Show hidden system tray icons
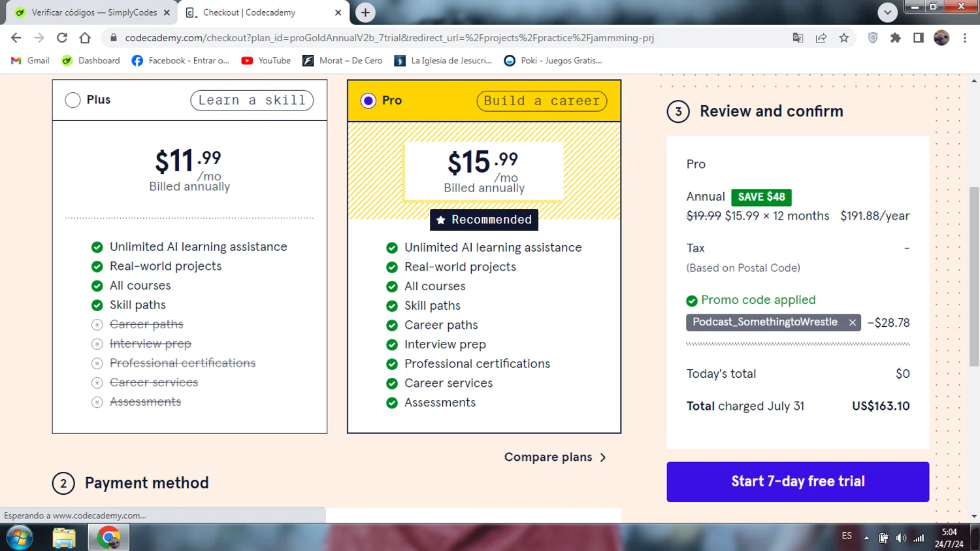 pyautogui.click(x=866, y=538)
